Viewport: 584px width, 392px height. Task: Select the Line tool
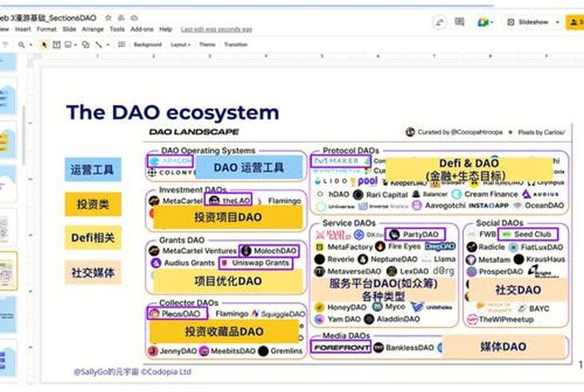(x=98, y=45)
